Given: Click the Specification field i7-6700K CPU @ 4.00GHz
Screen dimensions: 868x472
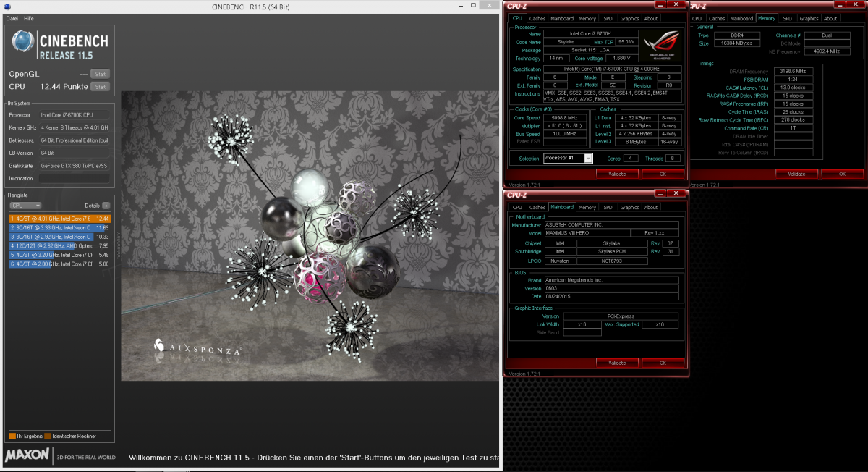Looking at the screenshot, I should [x=612, y=69].
